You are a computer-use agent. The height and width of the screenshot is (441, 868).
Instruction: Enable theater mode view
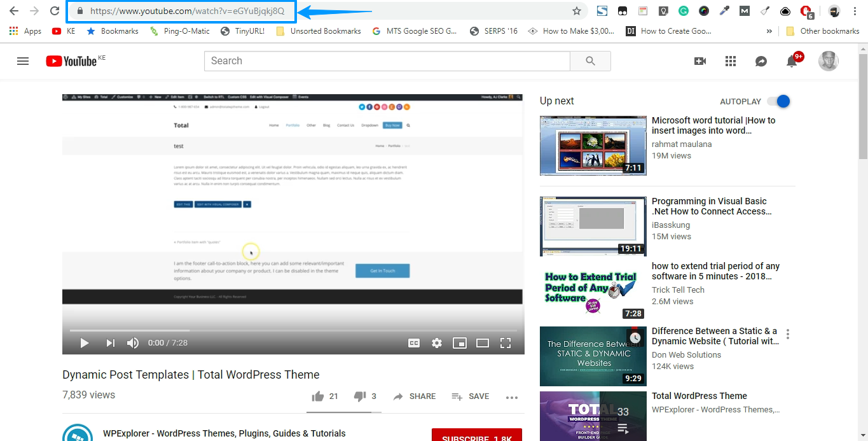(483, 343)
